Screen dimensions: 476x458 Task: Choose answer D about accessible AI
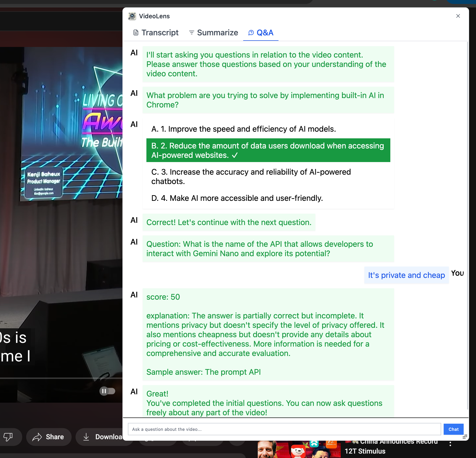[237, 198]
